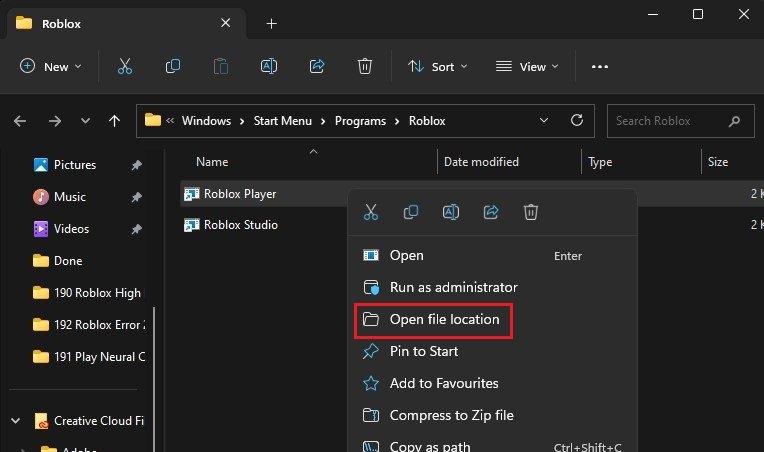Click the Delete trash icon in the toolbar
This screenshot has width=764, height=452.
(x=365, y=66)
